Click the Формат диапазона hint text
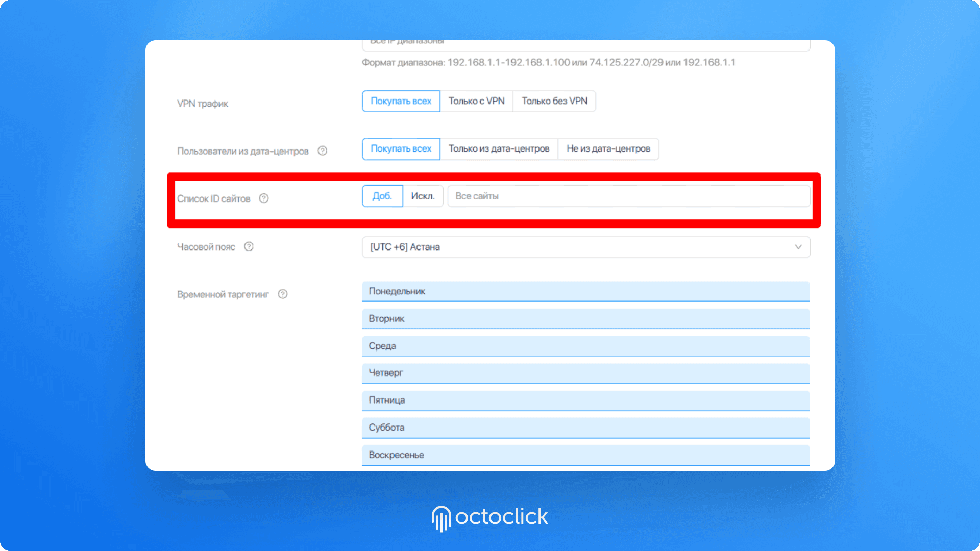Viewport: 980px width, 551px height. [x=549, y=62]
